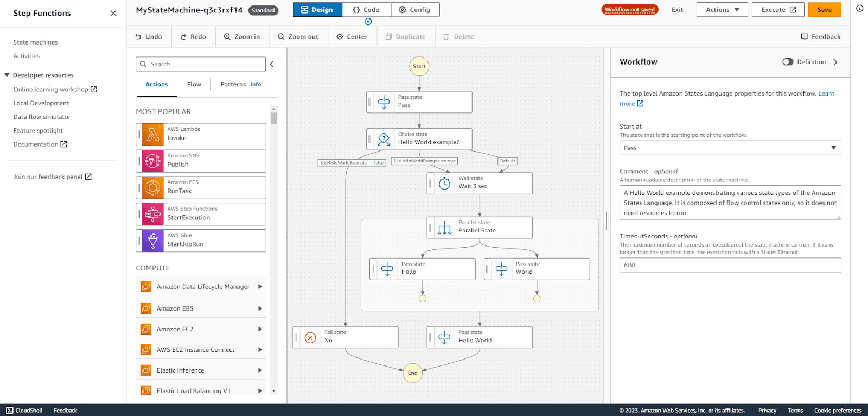Open toolbar Feedback button
The image size is (868, 416).
(821, 36)
